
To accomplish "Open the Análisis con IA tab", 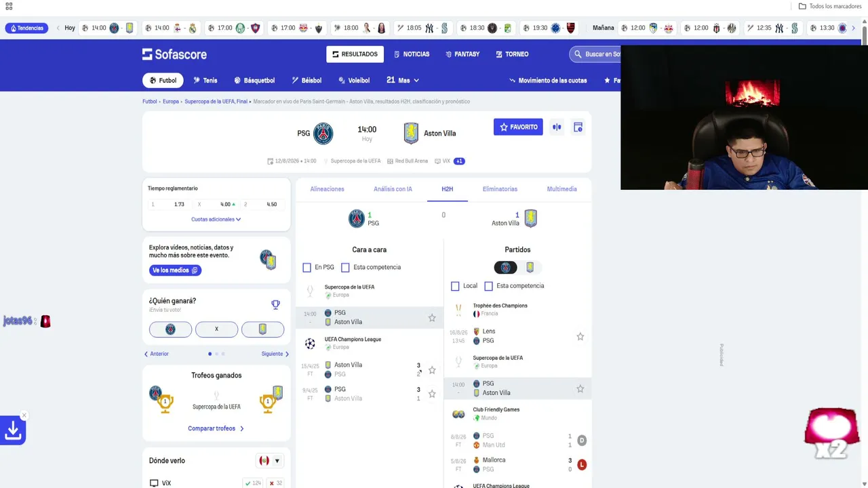I will (x=393, y=189).
